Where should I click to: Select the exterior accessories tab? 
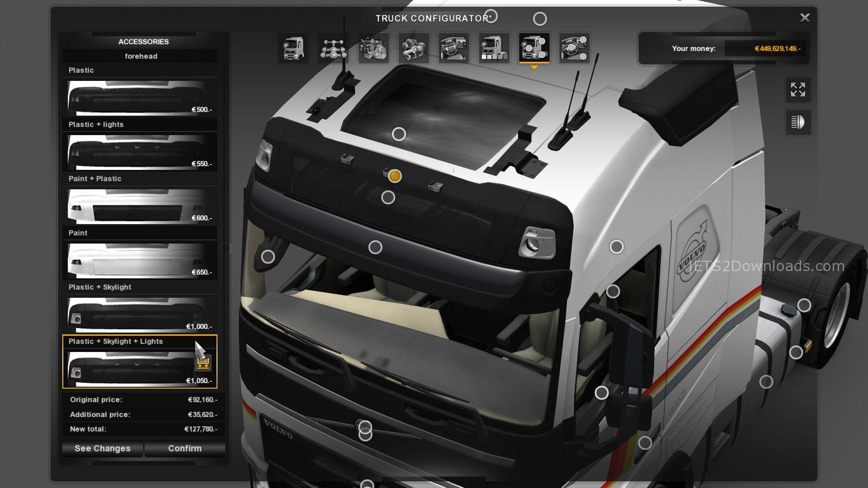coord(534,48)
